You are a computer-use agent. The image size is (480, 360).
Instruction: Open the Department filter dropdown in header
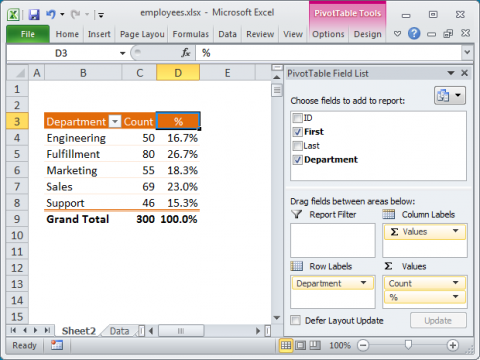point(115,122)
